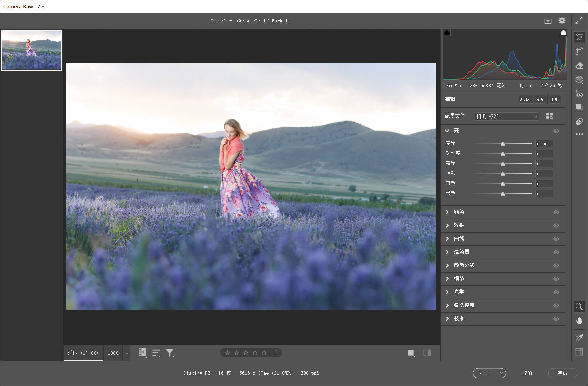Expand the 颜色 panel section
Viewport: 588px width, 386px height.
click(447, 212)
